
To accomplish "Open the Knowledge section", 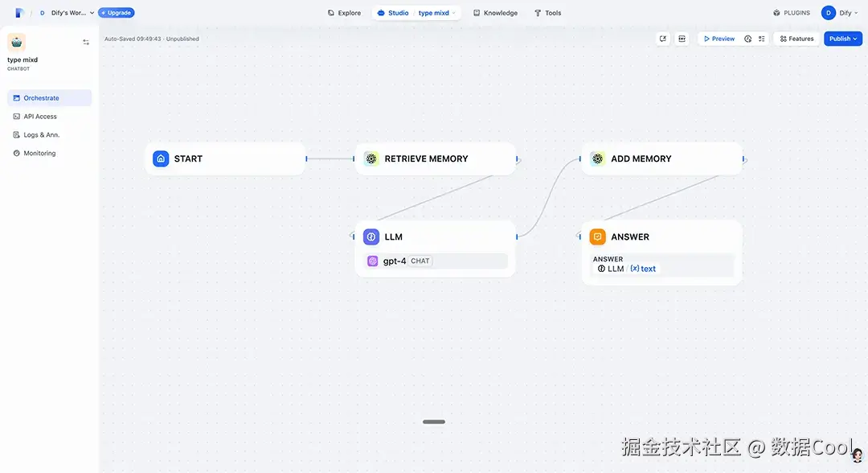I will tap(495, 12).
